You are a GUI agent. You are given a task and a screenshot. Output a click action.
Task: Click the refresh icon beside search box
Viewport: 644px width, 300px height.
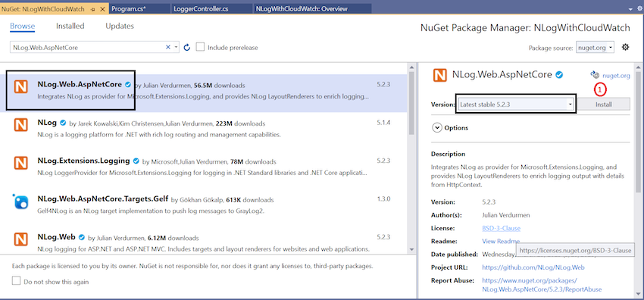point(187,47)
